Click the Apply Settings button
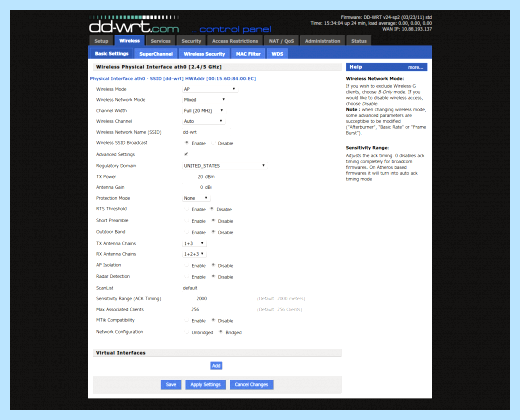The height and width of the screenshot is (420, 520). click(206, 384)
